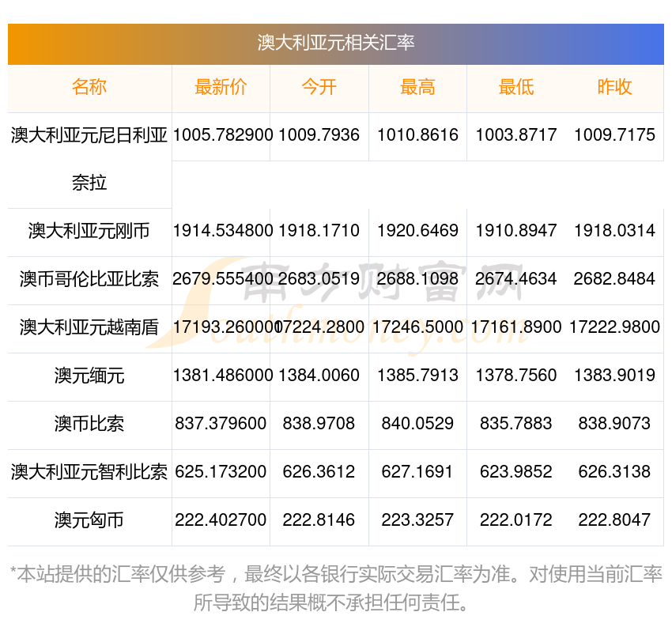The image size is (672, 627).
Task: Select the 昨收 column header
Action: pos(614,87)
